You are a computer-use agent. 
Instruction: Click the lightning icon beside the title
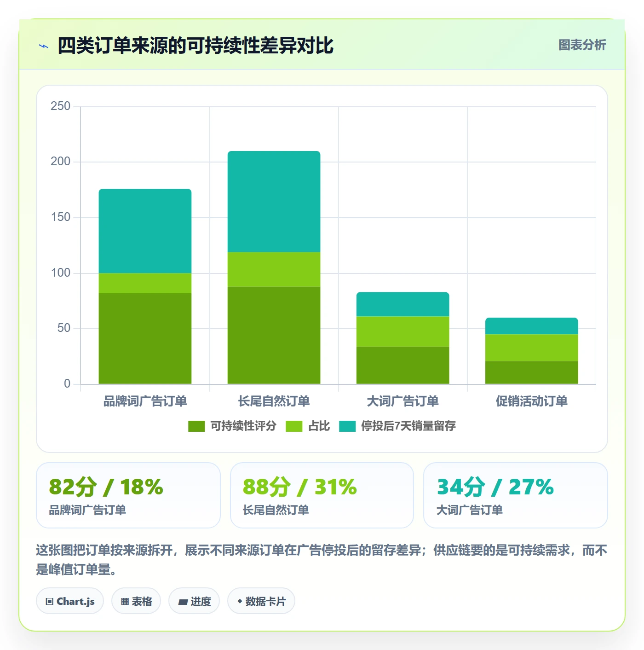[44, 46]
